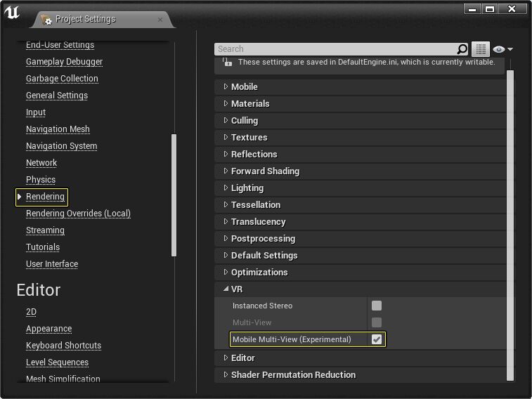
Task: Open the grid view options icon
Action: pos(481,49)
